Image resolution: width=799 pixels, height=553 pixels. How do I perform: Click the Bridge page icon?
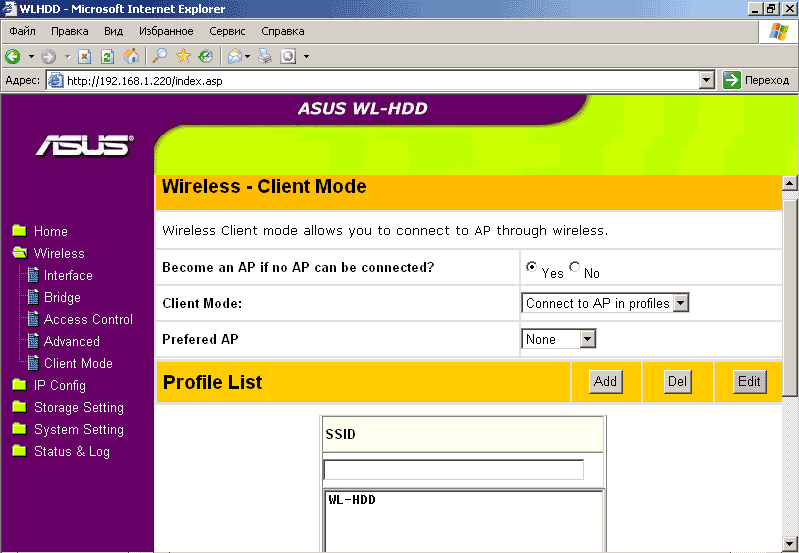click(33, 297)
